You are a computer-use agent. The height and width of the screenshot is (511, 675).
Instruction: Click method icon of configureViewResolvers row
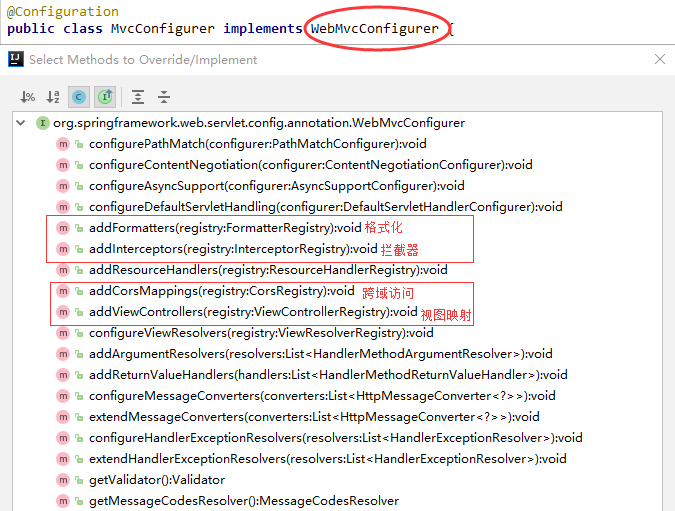(x=63, y=333)
